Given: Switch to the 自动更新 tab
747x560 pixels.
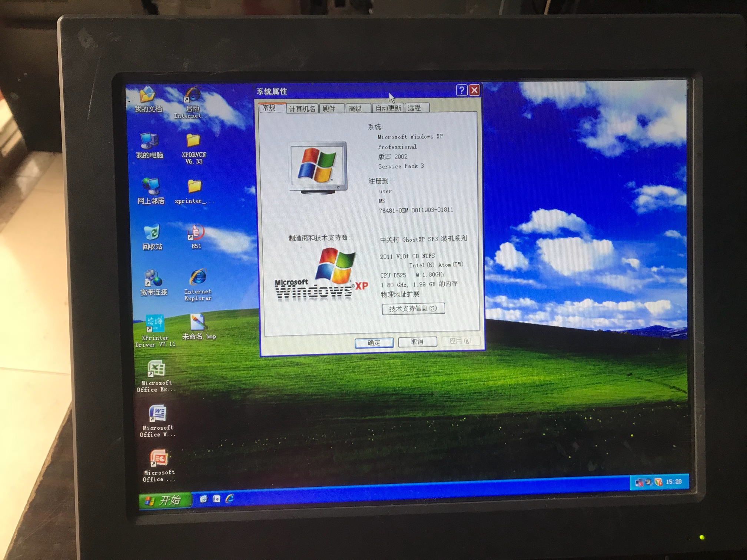Looking at the screenshot, I should pos(388,108).
